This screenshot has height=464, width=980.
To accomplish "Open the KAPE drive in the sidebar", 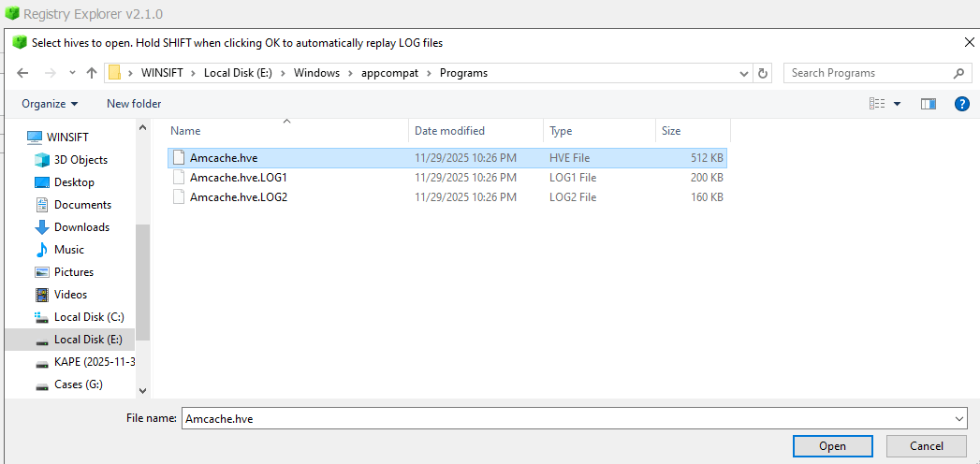I will click(95, 362).
